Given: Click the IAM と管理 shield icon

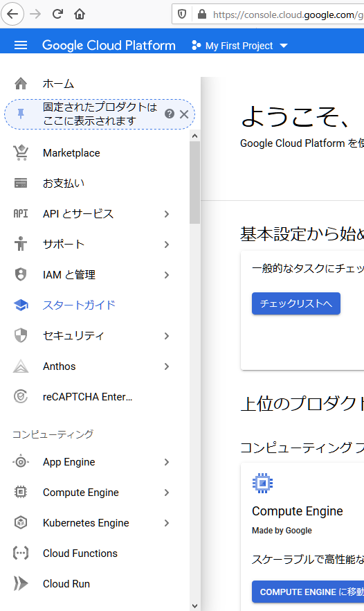Looking at the screenshot, I should (x=21, y=274).
